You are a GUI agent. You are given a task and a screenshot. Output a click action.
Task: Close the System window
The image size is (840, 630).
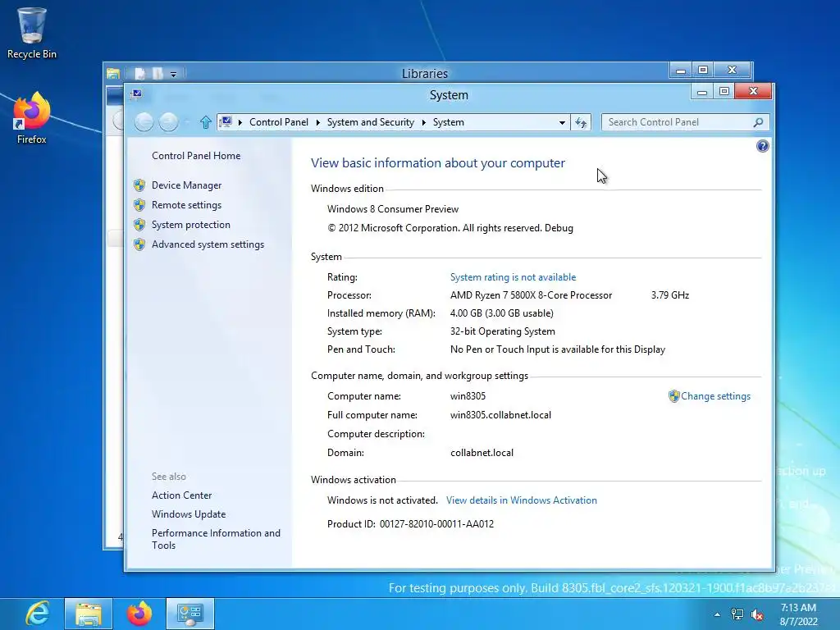coord(753,91)
